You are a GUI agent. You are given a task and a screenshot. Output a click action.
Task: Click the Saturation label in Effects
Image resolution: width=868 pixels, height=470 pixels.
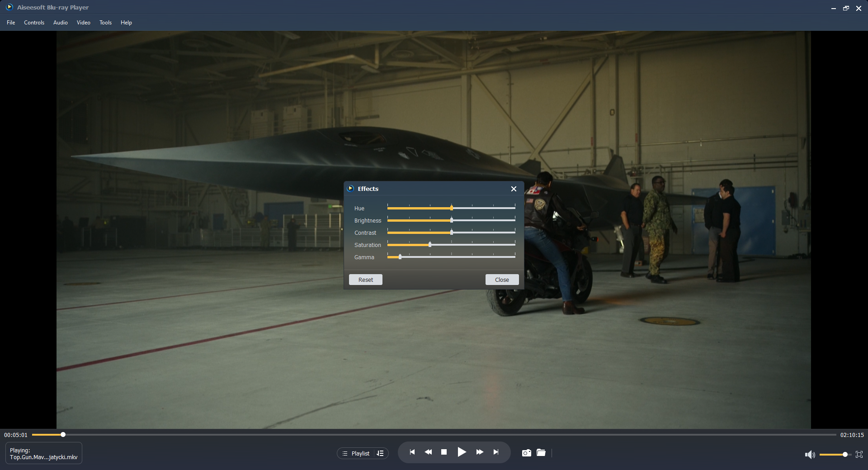(368, 245)
